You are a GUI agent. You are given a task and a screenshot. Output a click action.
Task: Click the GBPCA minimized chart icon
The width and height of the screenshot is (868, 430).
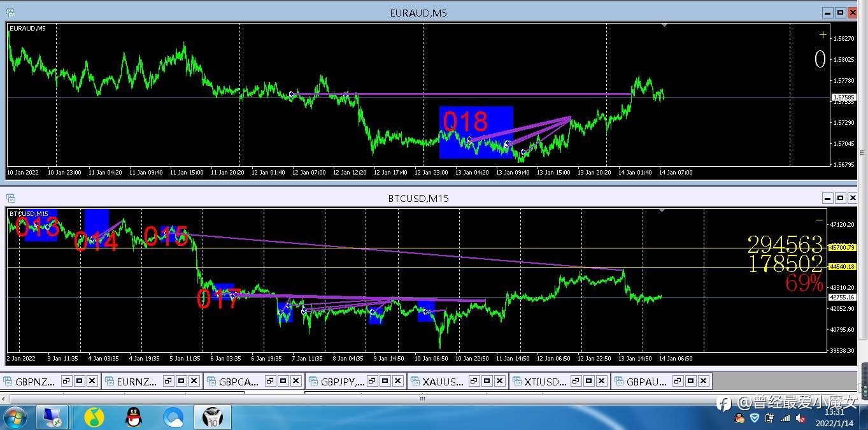click(212, 382)
